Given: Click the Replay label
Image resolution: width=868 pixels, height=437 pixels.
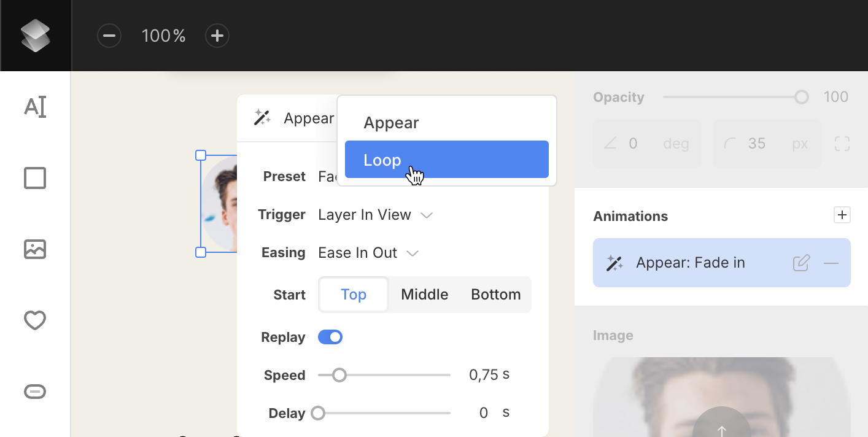Looking at the screenshot, I should pyautogui.click(x=283, y=337).
